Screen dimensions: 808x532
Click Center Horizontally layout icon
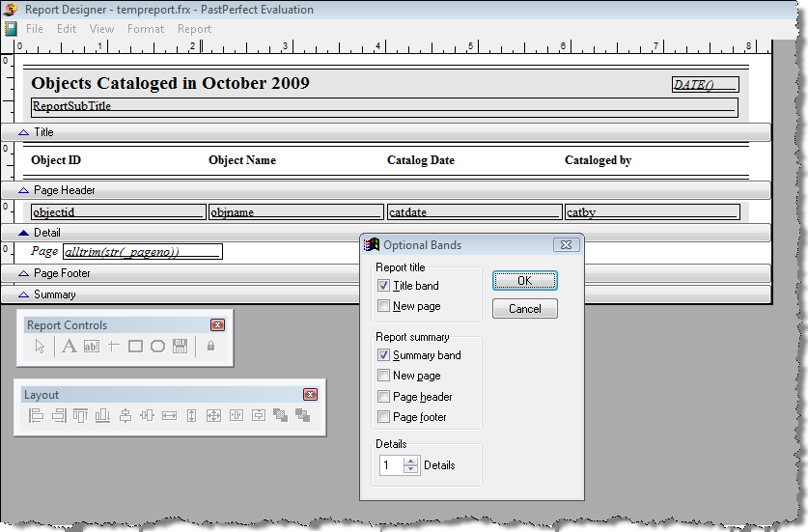pos(237,415)
